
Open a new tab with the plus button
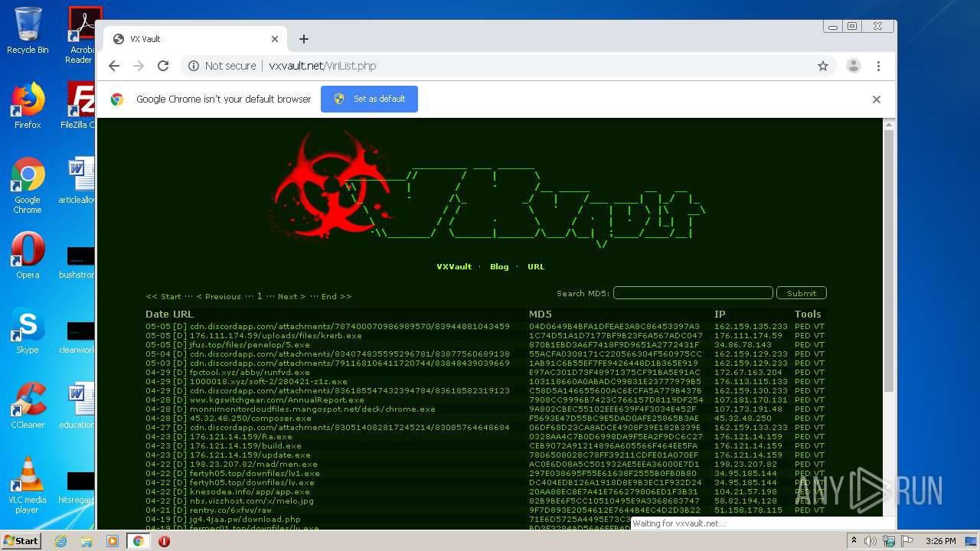(304, 39)
